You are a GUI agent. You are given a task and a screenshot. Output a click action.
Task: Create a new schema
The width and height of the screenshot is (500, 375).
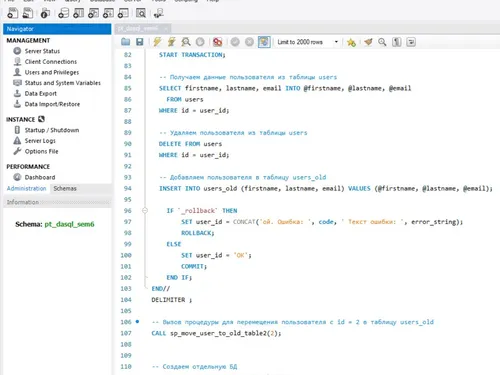(x=63, y=13)
